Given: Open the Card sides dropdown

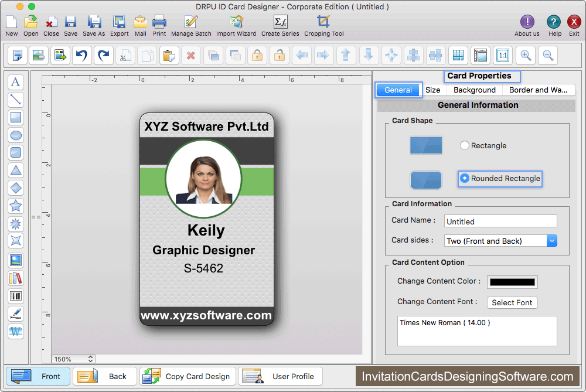Looking at the screenshot, I should [500, 241].
